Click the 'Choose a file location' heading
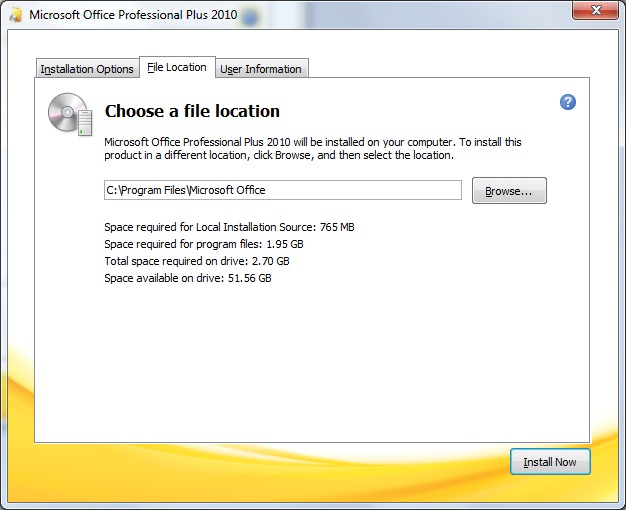 click(192, 111)
